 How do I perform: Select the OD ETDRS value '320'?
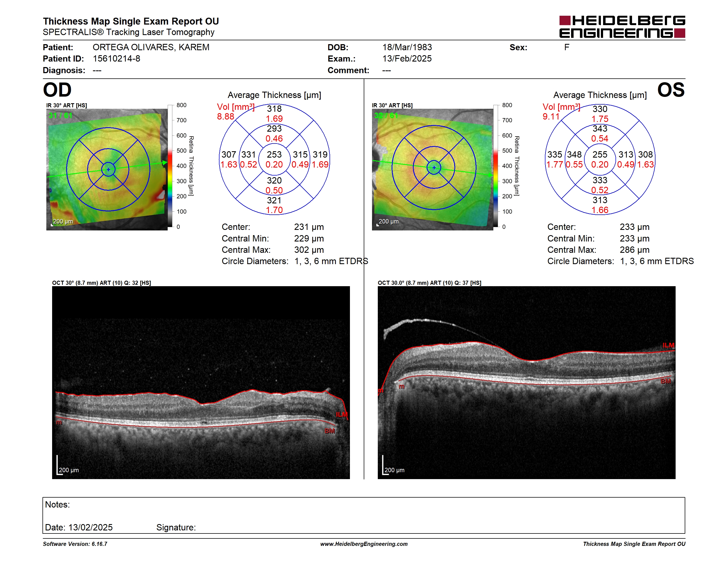pyautogui.click(x=274, y=180)
